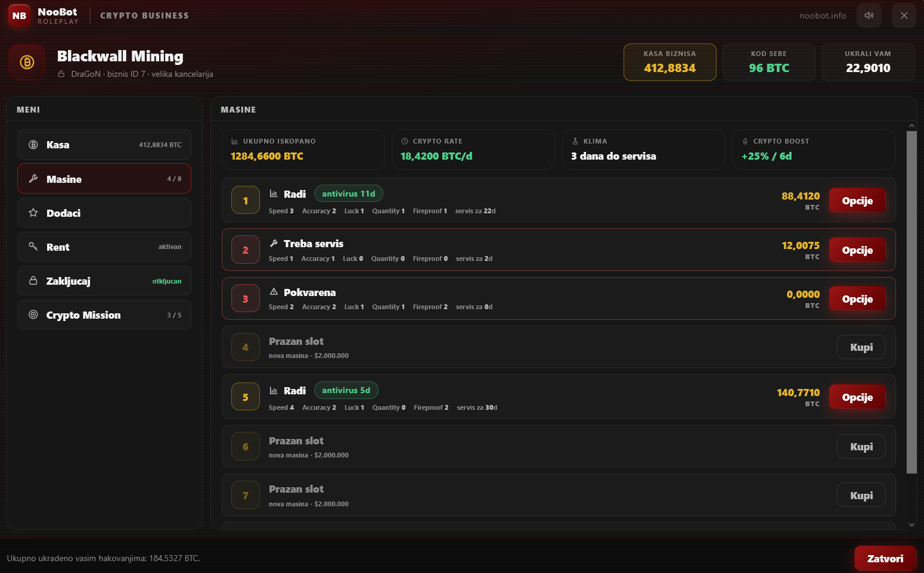
Task: Open the Dodaci menu item
Action: pos(104,213)
